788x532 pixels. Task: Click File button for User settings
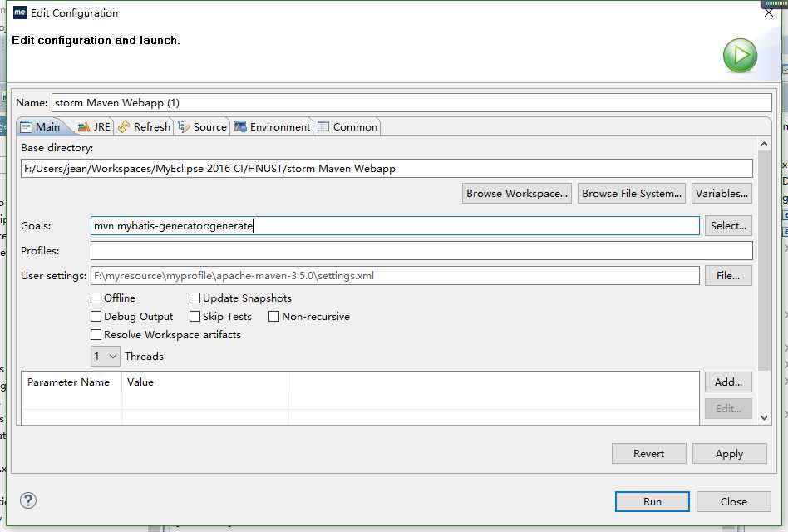point(728,276)
